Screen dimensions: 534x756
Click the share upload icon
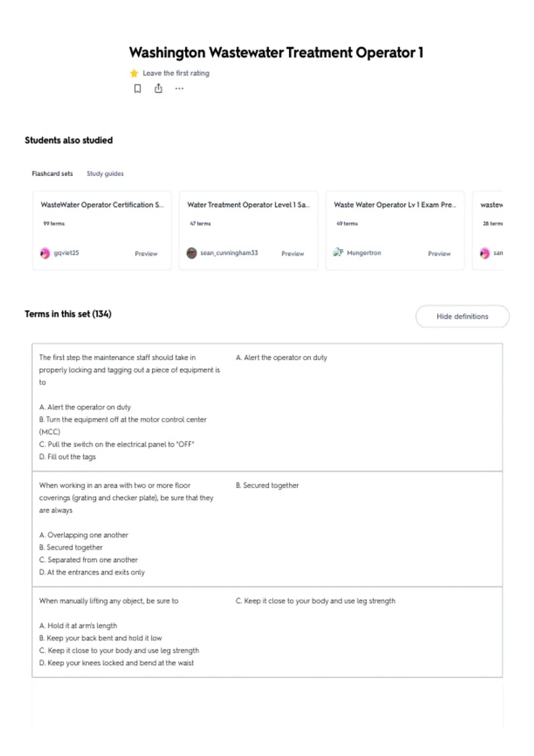(x=158, y=88)
